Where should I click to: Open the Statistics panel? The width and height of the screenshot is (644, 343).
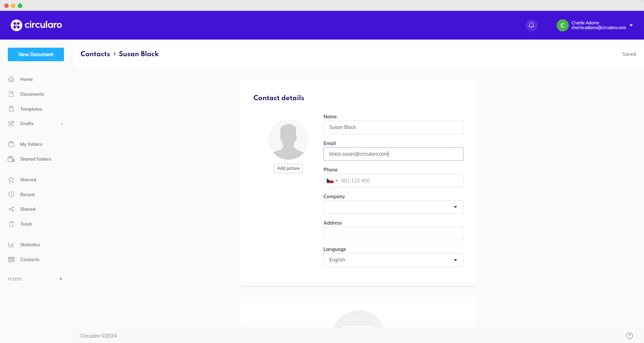click(x=30, y=244)
